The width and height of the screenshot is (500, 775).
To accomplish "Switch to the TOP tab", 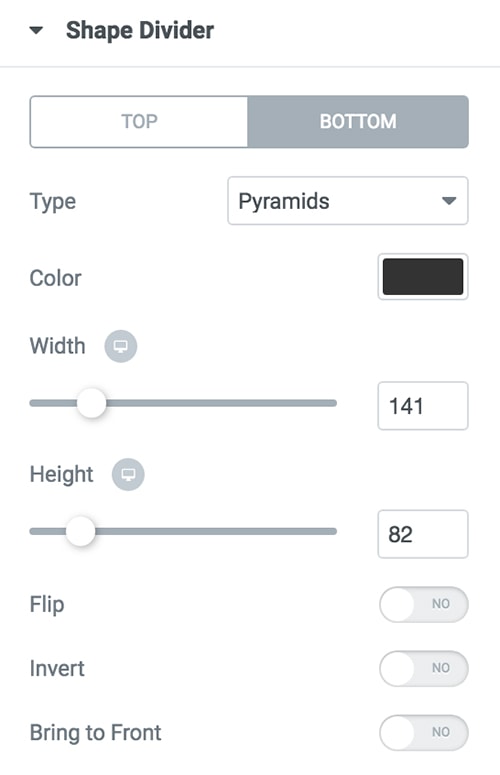I will (x=139, y=122).
